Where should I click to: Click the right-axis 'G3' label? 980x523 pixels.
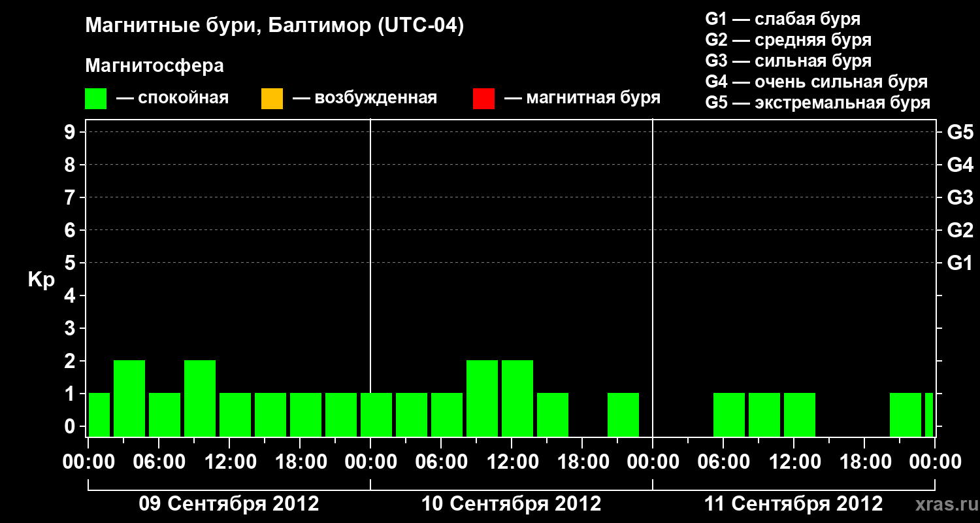pos(960,197)
